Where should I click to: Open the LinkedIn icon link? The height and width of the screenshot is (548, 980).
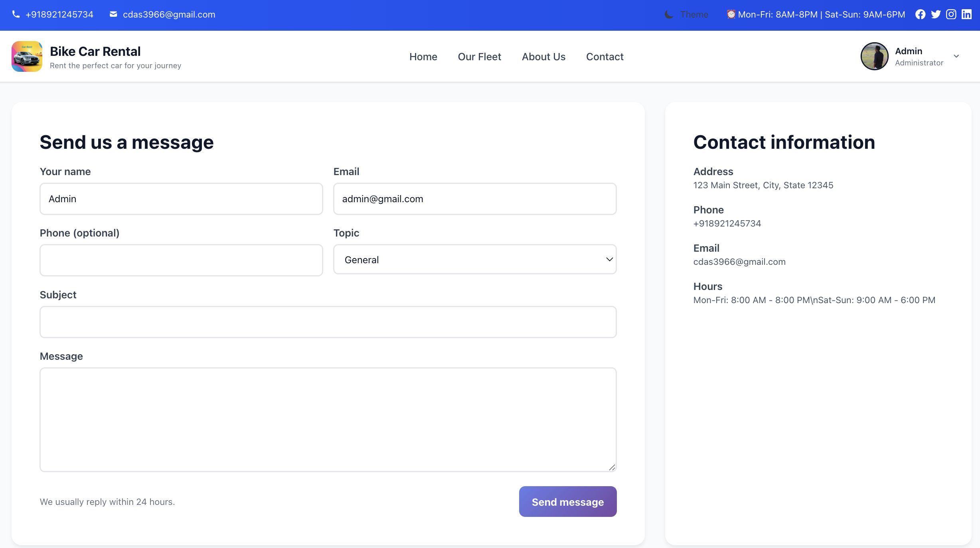point(966,15)
